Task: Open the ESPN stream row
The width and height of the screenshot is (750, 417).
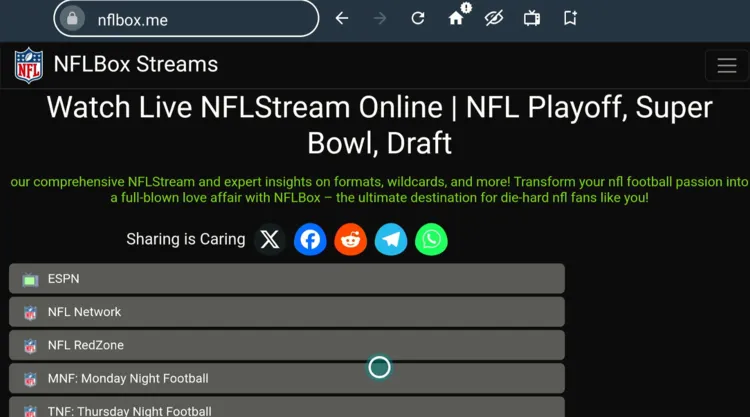Action: click(287, 278)
